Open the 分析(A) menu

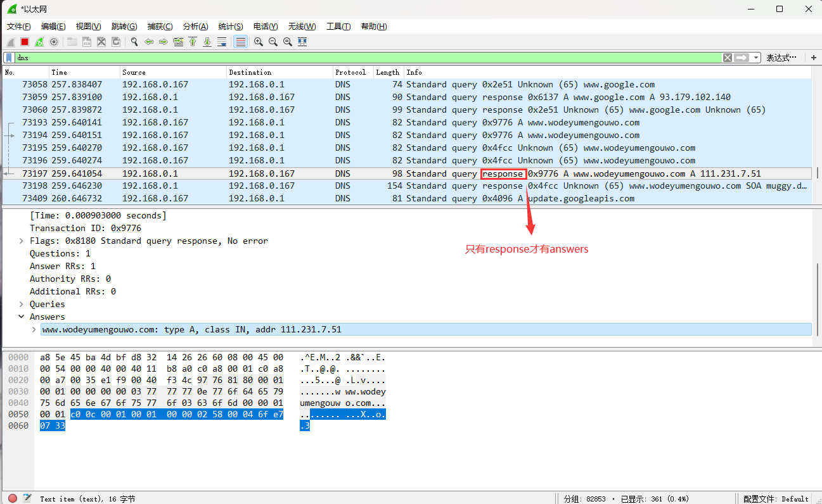[x=195, y=27]
